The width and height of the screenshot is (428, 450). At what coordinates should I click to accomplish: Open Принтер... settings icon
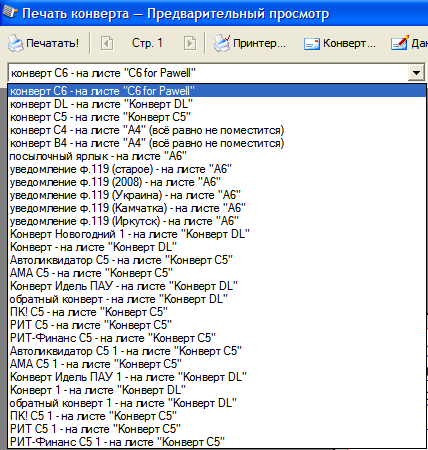[x=222, y=43]
